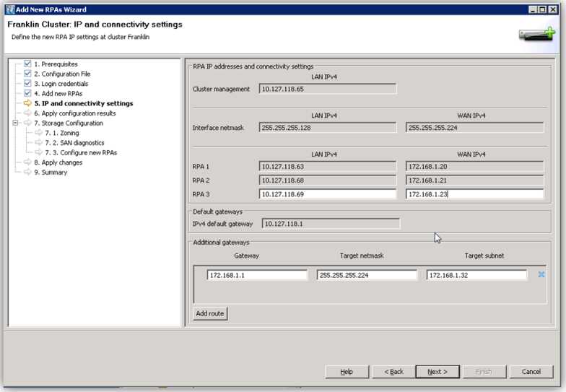Screen dimensions: 566x392
Task: Select substep 7.2 SAN diagnostics
Action: [x=74, y=143]
